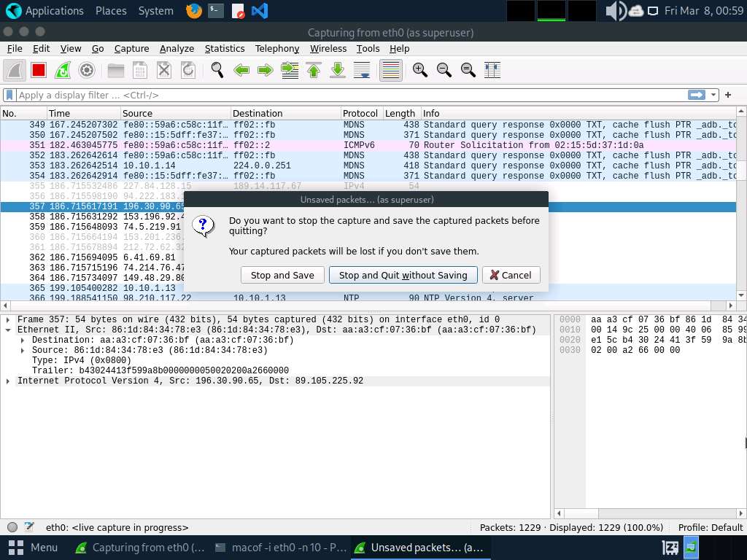Expand the Destination aa:a3:cf:07:36:bf row
Image resolution: width=747 pixels, height=560 pixels.
[23, 340]
